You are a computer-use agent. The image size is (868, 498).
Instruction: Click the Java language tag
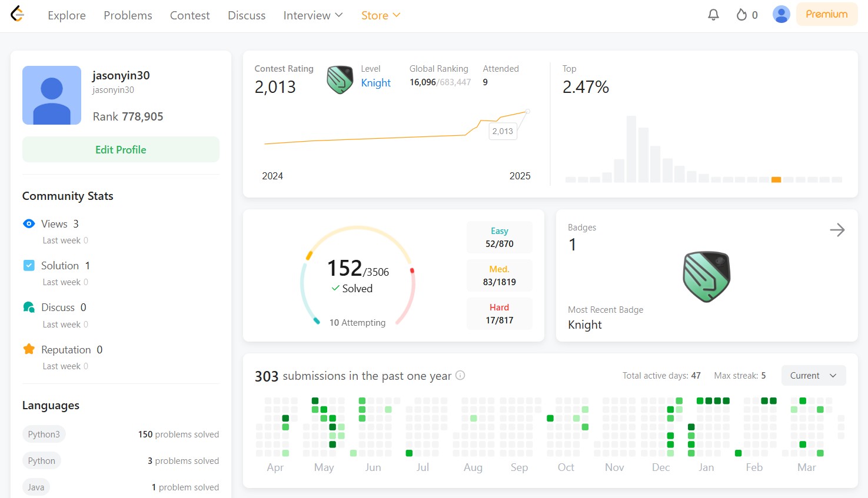coord(36,487)
